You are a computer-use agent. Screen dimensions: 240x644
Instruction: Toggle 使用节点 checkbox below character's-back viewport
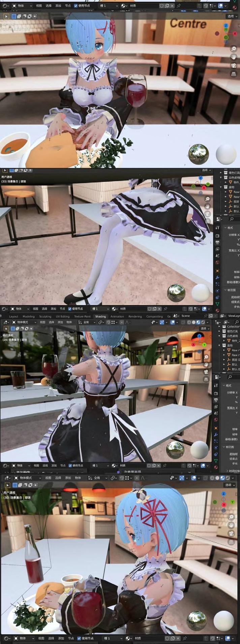(x=70, y=466)
